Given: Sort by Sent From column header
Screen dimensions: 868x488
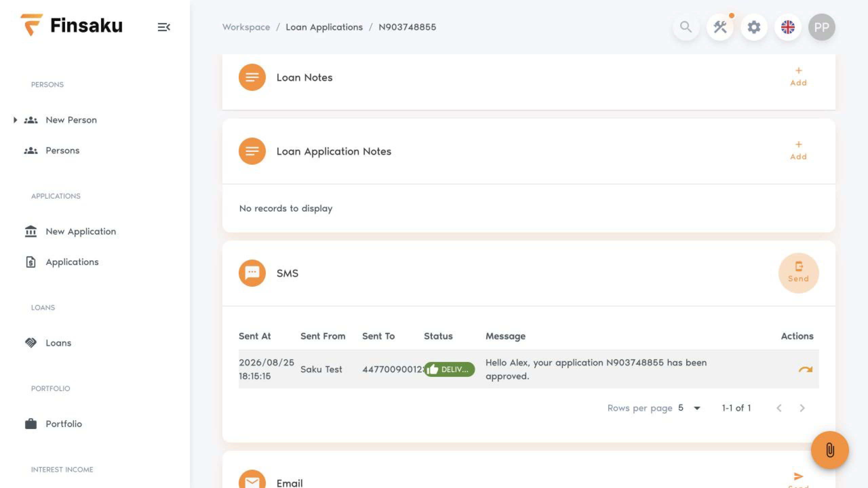Looking at the screenshot, I should click(x=323, y=336).
